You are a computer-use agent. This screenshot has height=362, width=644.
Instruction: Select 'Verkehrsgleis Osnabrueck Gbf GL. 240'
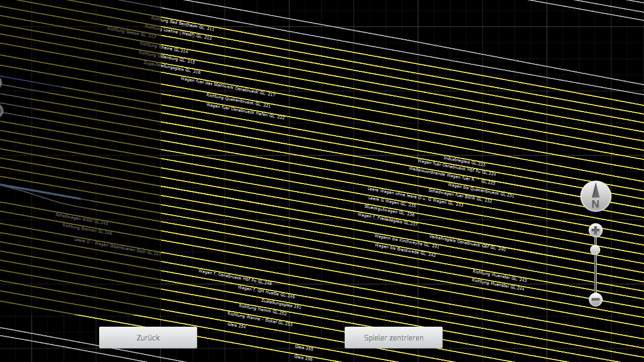[x=468, y=243]
